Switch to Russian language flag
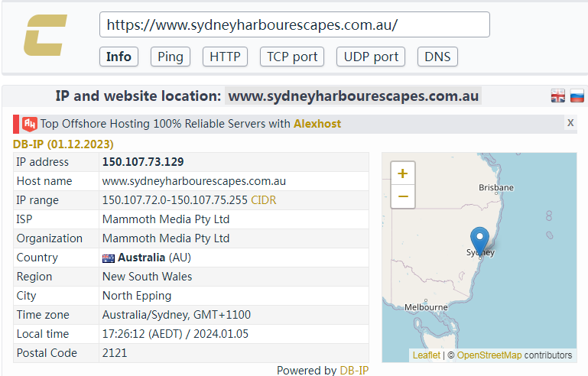 [x=577, y=96]
